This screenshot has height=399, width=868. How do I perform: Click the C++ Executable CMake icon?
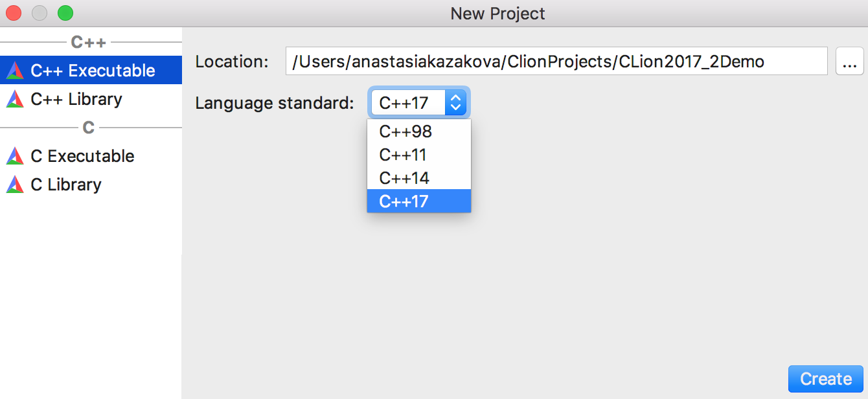(14, 71)
